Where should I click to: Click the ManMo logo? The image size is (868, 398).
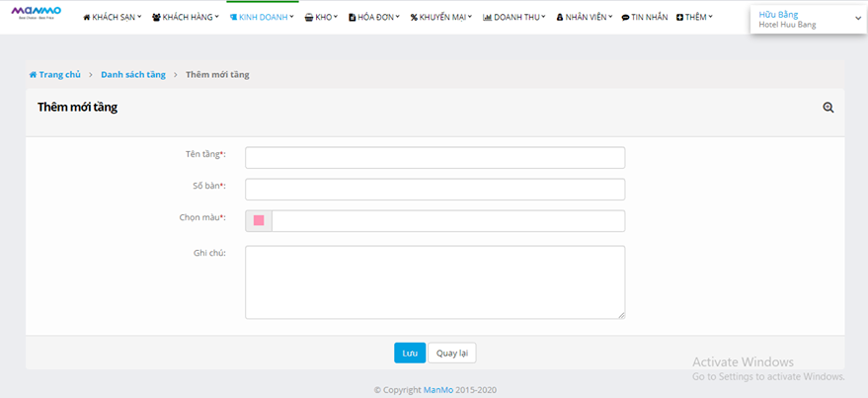[x=36, y=12]
